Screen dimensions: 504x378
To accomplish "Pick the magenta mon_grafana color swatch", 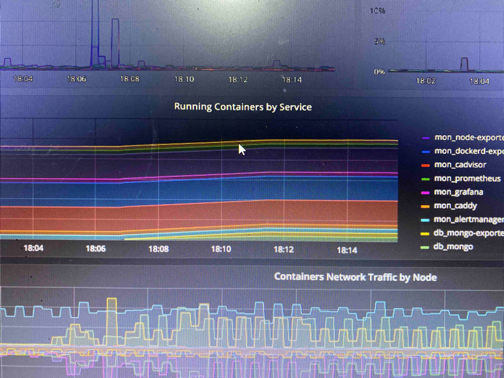I will (x=425, y=193).
